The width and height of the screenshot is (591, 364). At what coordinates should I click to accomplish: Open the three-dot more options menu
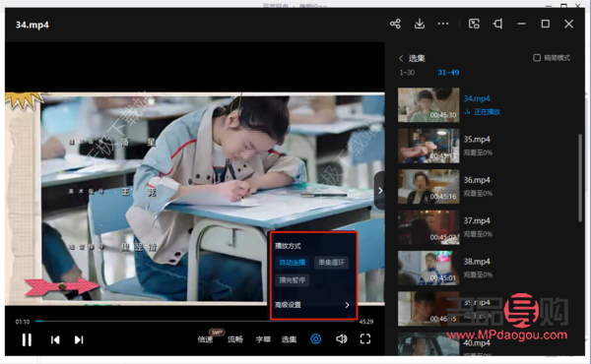point(443,24)
